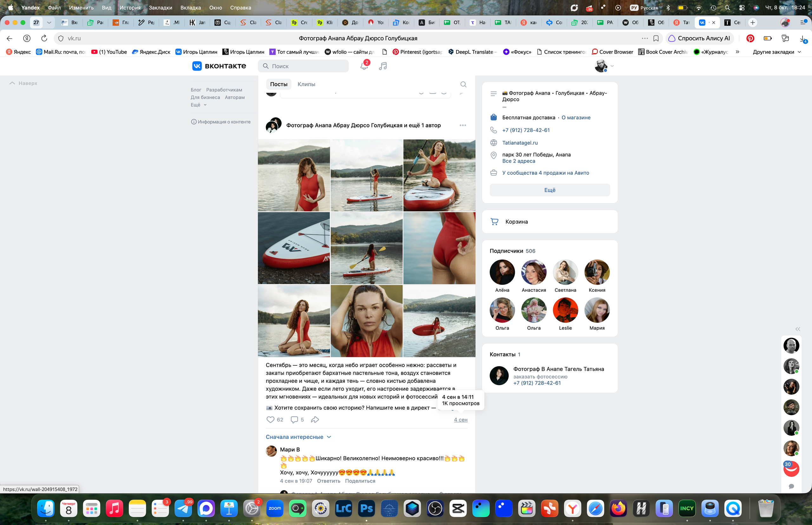Switch to Клипы tab
Viewport: 812px width, 525px height.
coord(306,84)
